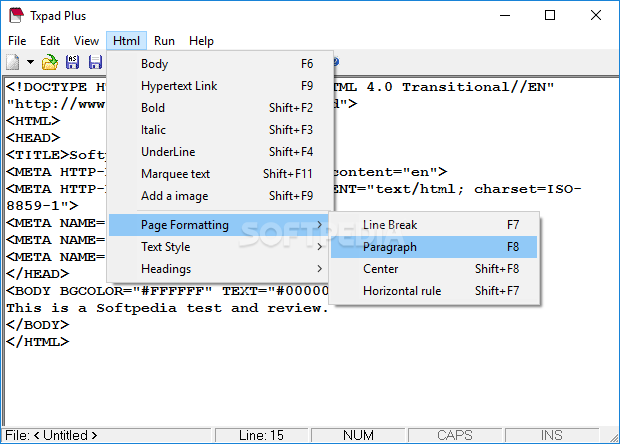Expand the Page Formatting submenu

[x=219, y=225]
